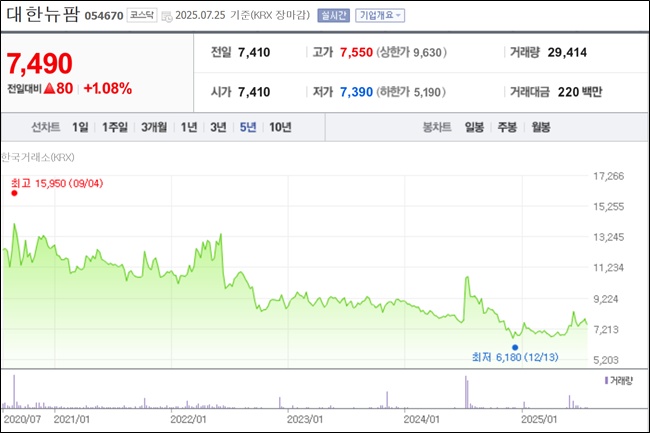Screen dimensions: 650x433
Task: Select the 10년 line chart tab
Action: 280,127
